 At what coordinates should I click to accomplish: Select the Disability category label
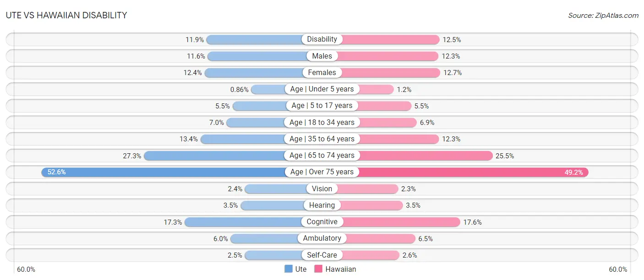coord(322,39)
